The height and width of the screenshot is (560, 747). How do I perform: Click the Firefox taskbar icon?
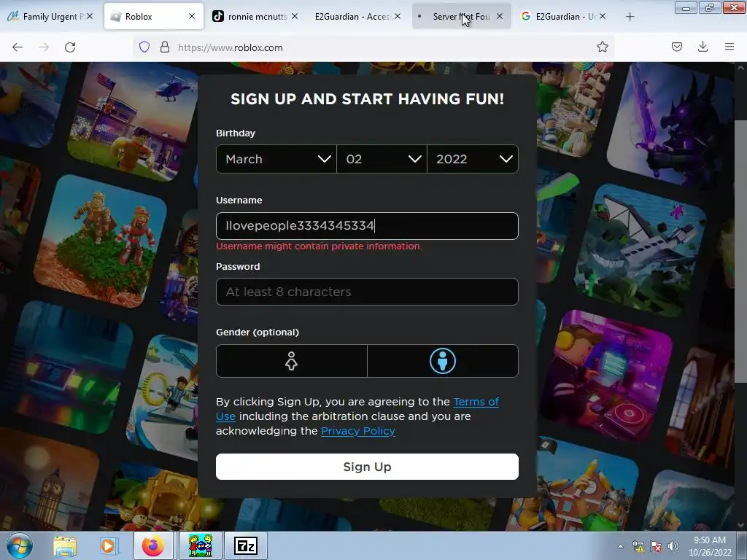coord(153,545)
